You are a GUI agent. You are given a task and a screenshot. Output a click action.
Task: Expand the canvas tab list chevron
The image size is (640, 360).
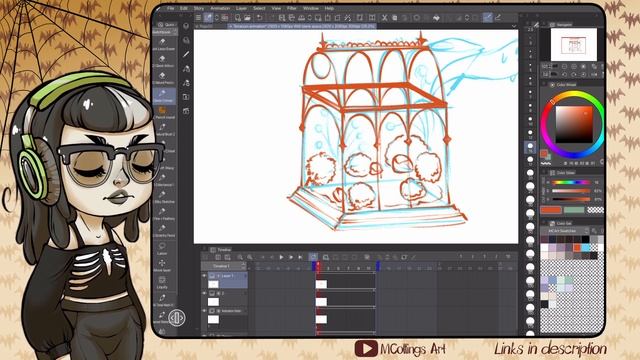514,26
